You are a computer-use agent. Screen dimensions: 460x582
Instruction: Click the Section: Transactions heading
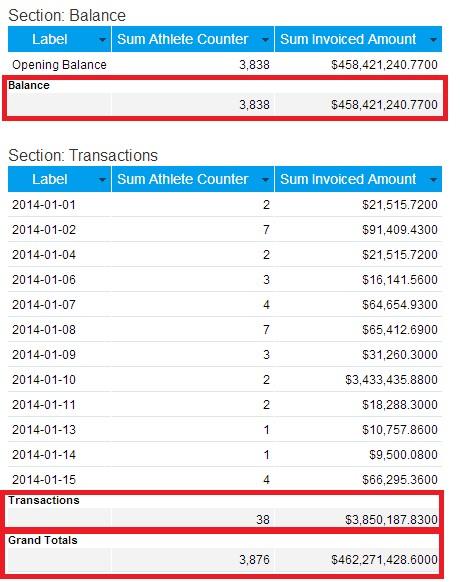pos(83,156)
